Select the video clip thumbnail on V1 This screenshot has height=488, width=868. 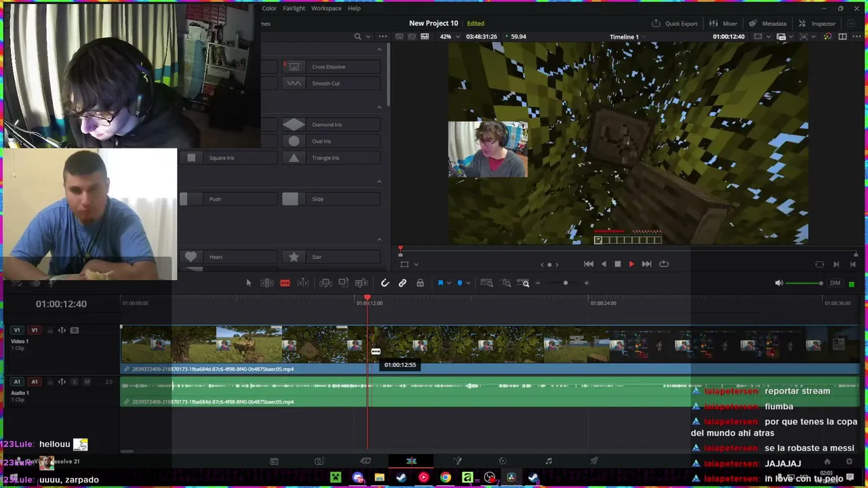[x=490, y=346]
